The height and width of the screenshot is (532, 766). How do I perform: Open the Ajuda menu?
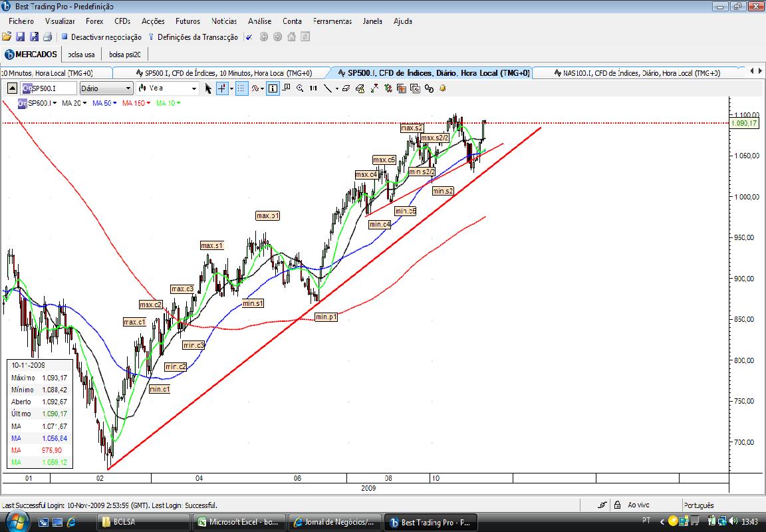pos(402,21)
